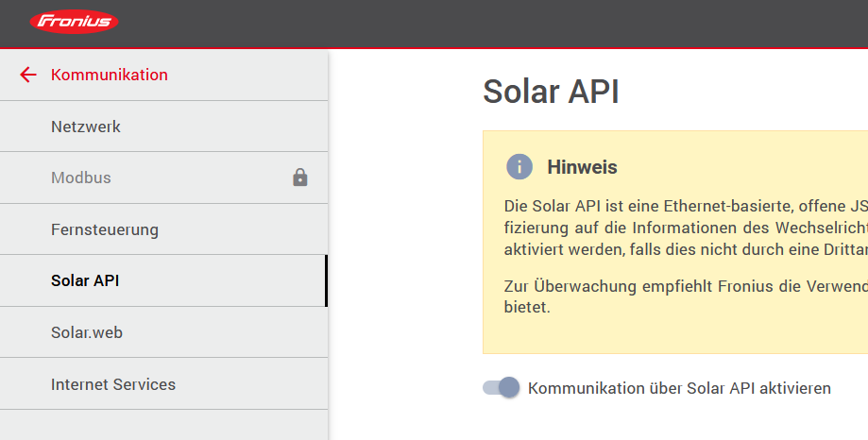The width and height of the screenshot is (868, 440).
Task: Go to Fernsteuerung settings
Action: pos(105,229)
